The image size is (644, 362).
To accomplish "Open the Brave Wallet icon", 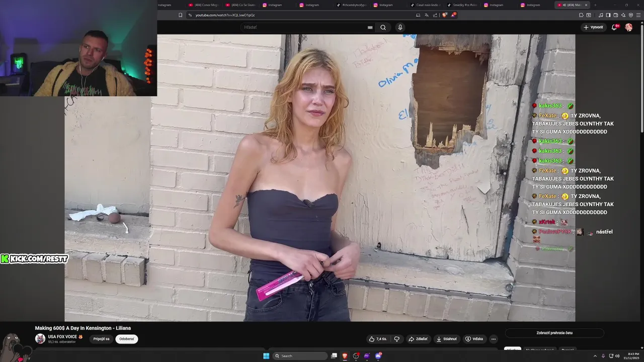I will [x=615, y=15].
